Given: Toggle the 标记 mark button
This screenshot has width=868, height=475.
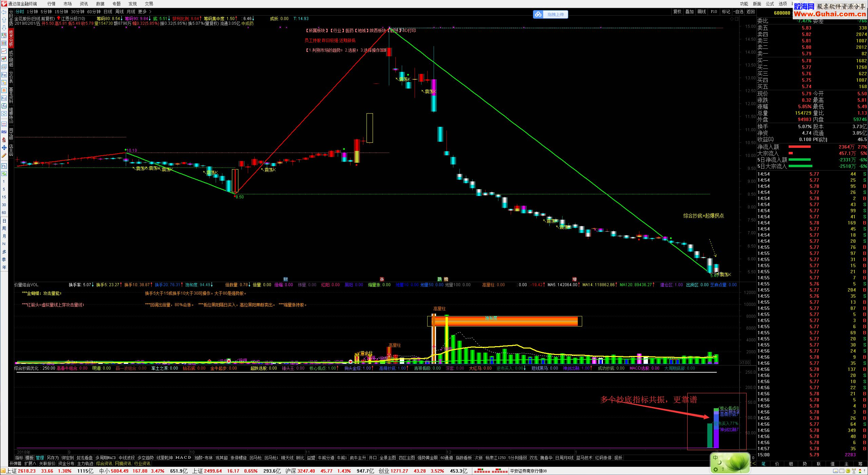Looking at the screenshot, I should (726, 12).
